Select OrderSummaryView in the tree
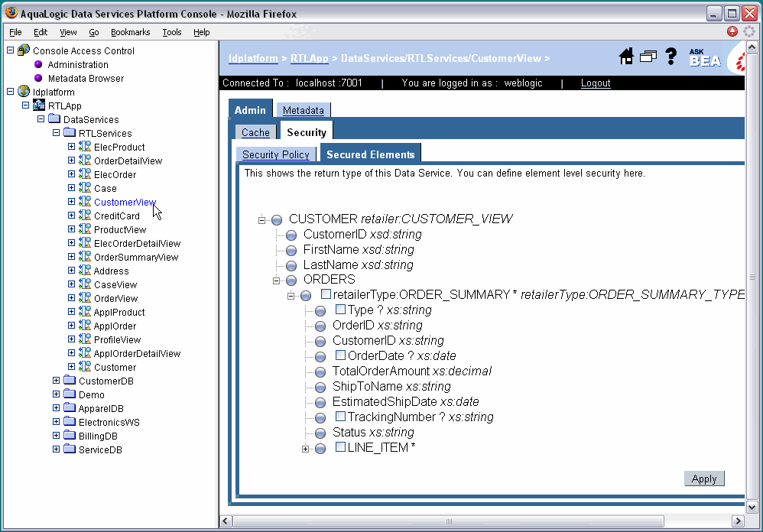The width and height of the screenshot is (763, 532). (136, 257)
